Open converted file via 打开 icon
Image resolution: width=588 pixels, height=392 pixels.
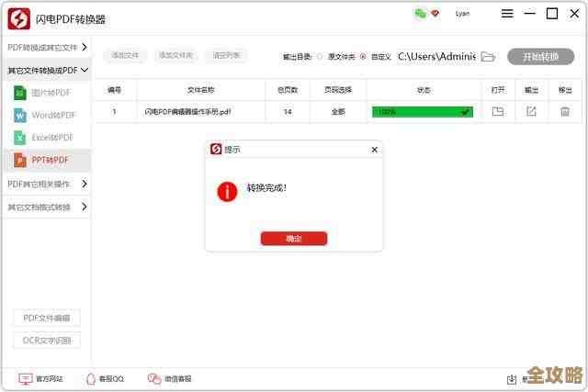click(x=498, y=111)
